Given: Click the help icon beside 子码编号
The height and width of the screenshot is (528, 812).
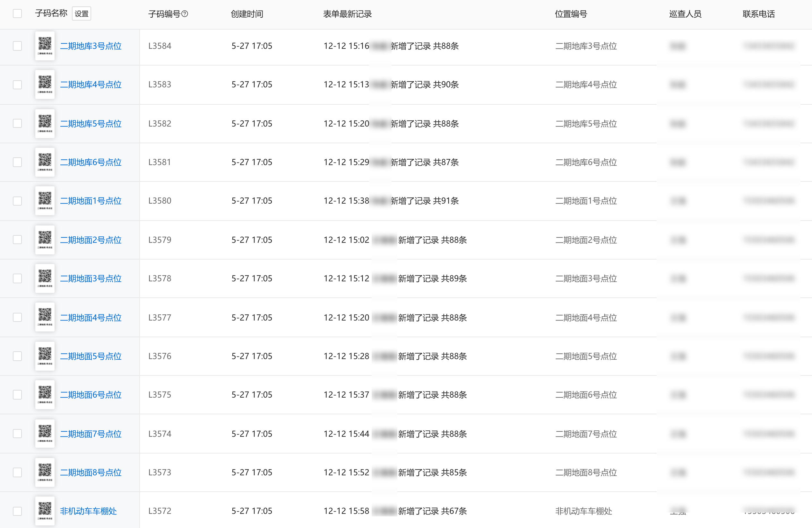Looking at the screenshot, I should [185, 14].
